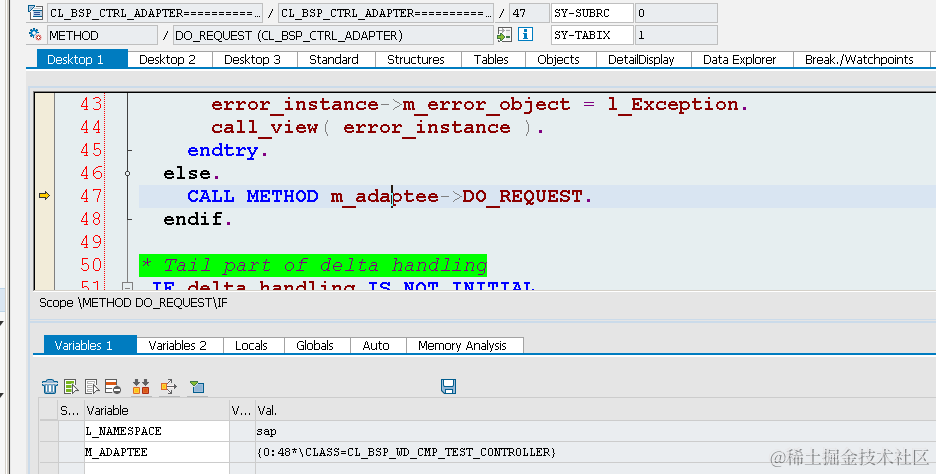Open the blue info icon
936x474 pixels.
click(x=525, y=35)
